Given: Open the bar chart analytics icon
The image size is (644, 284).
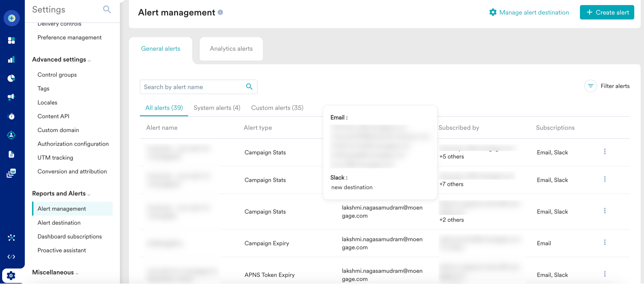Looking at the screenshot, I should click(12, 59).
